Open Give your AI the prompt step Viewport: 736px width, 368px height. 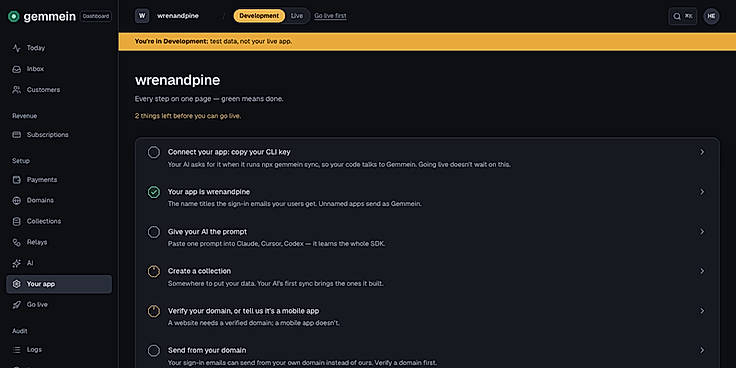(207, 232)
